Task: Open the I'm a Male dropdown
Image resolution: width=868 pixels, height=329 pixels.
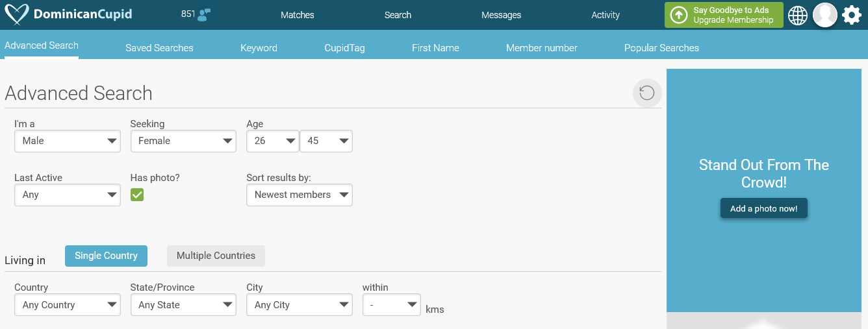Action: coord(68,141)
